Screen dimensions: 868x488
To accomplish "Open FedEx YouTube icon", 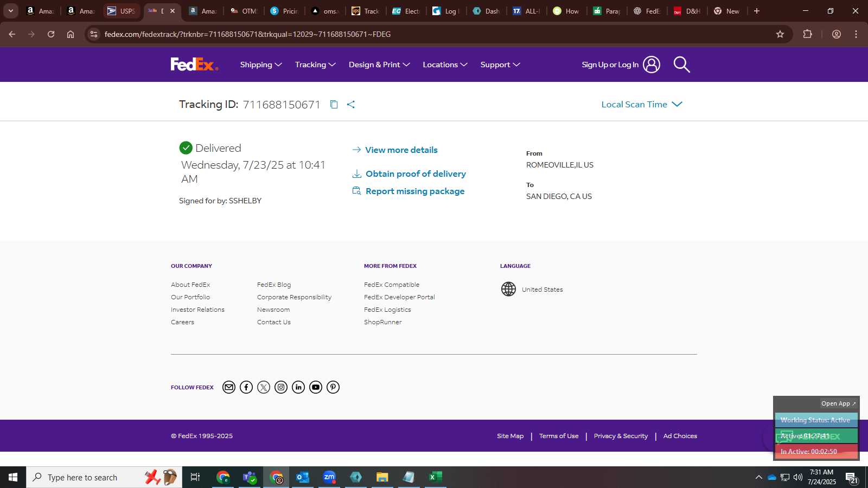I will point(316,387).
